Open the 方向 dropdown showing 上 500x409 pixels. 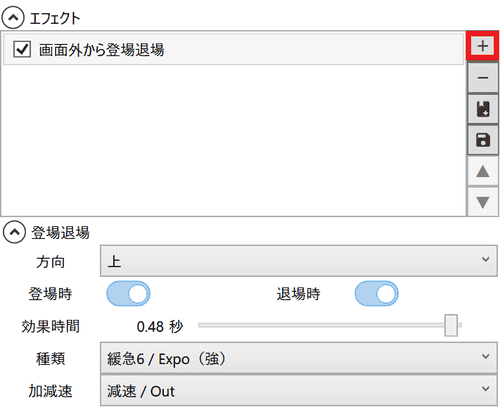(299, 261)
